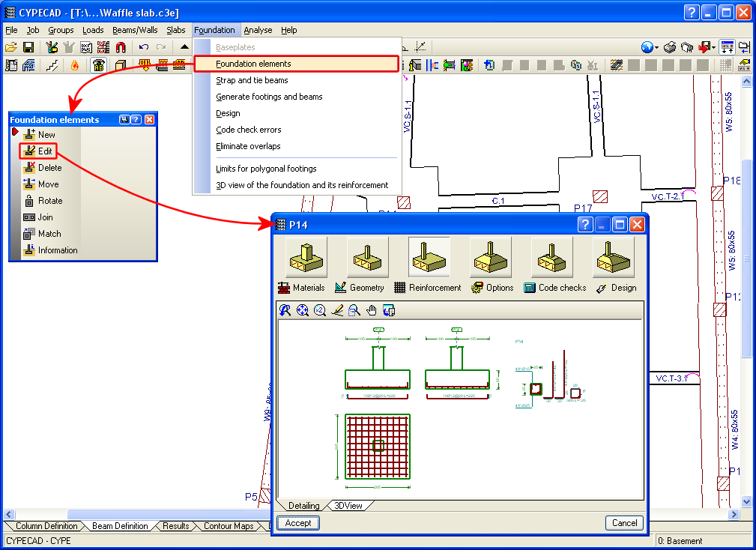The width and height of the screenshot is (756, 550).
Task: Click the Materials brick icon in P14
Action: point(284,288)
